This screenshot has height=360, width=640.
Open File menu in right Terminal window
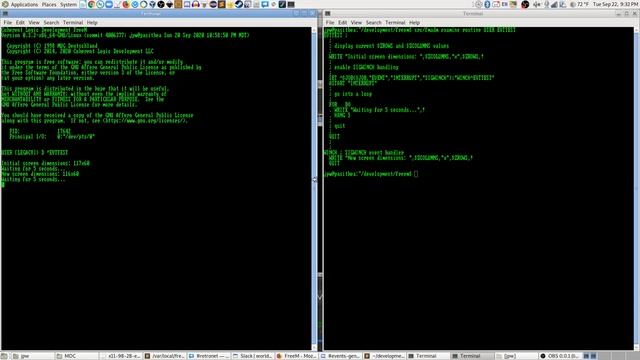(330, 22)
